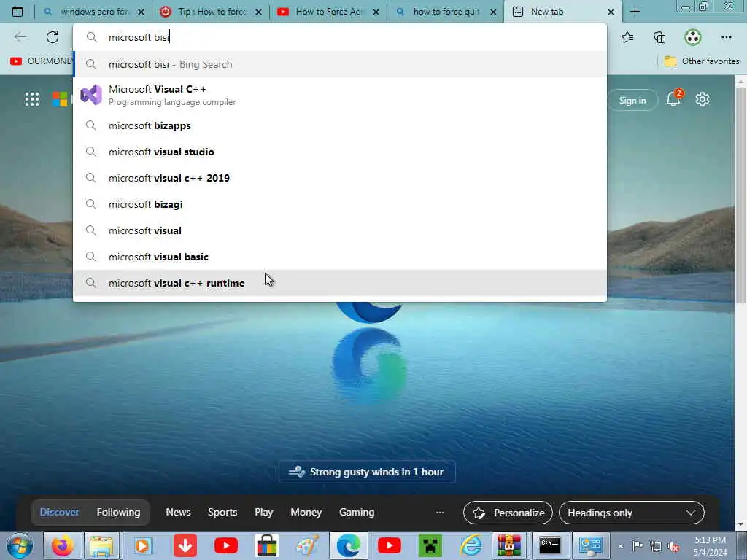Choose microsoft visual c++ runtime suggestion

[x=340, y=283]
